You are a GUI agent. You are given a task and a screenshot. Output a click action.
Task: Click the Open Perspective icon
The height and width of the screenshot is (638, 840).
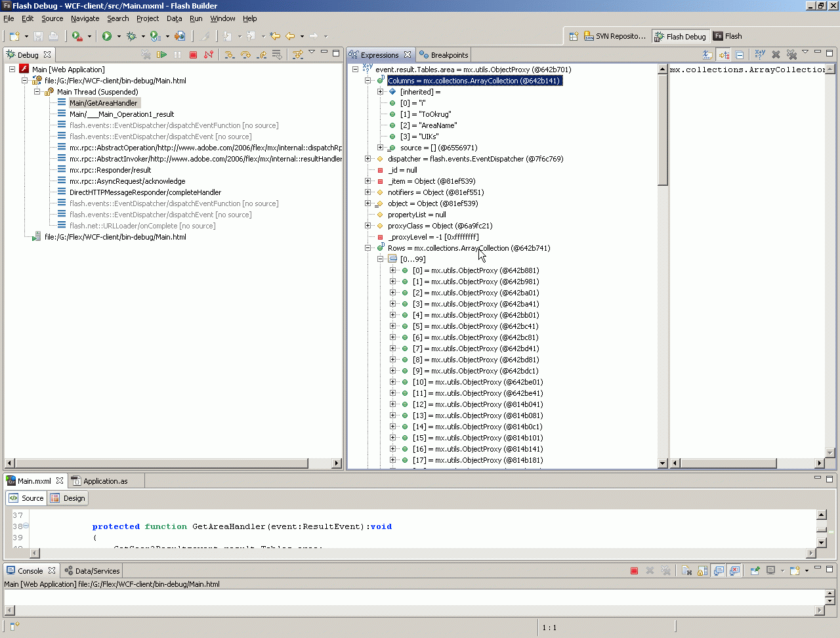click(x=573, y=36)
